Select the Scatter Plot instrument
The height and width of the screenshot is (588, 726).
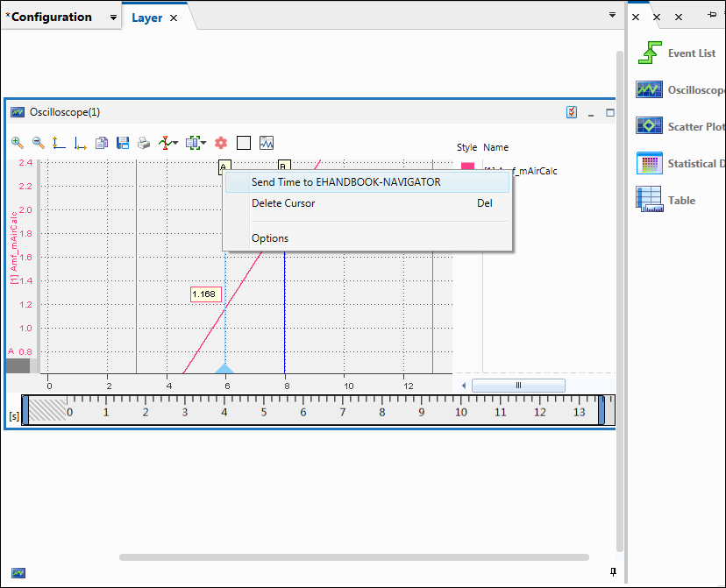click(649, 126)
